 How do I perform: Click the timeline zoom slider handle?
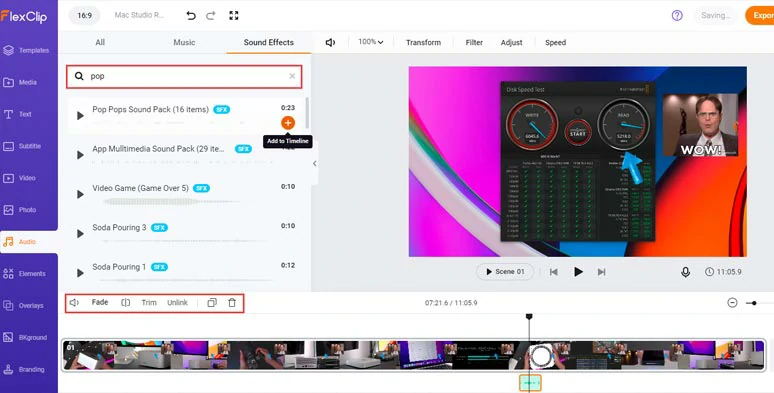[x=754, y=303]
